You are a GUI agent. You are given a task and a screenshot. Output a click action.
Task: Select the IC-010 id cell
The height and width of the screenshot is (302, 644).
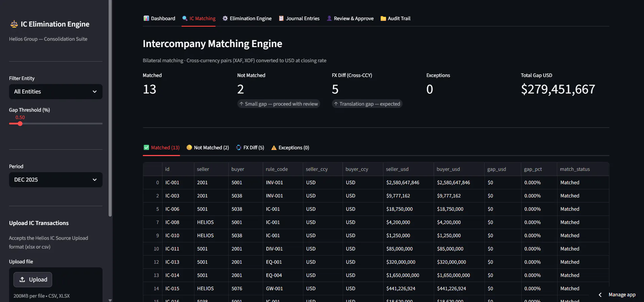point(178,235)
